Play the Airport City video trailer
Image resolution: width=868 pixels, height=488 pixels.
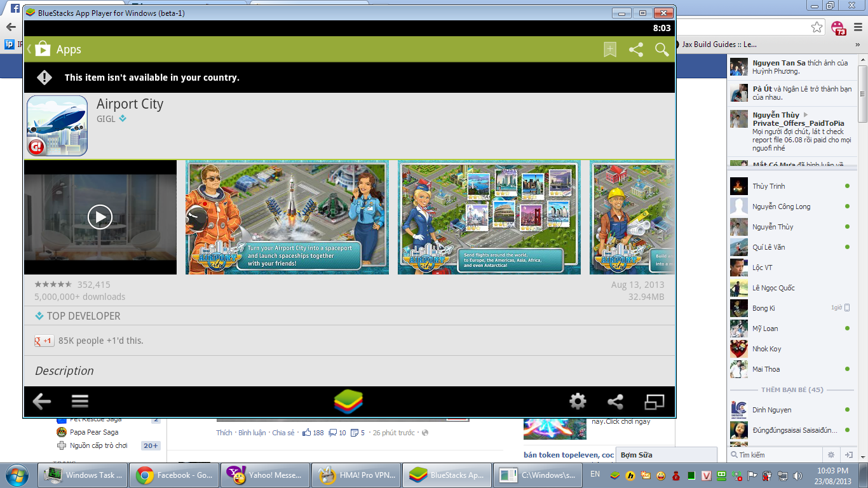100,217
